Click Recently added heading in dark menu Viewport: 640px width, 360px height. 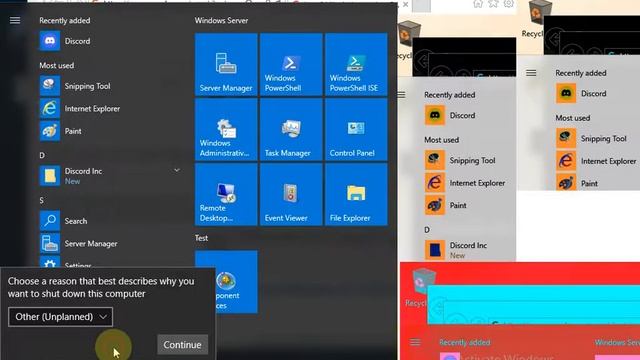click(x=64, y=20)
